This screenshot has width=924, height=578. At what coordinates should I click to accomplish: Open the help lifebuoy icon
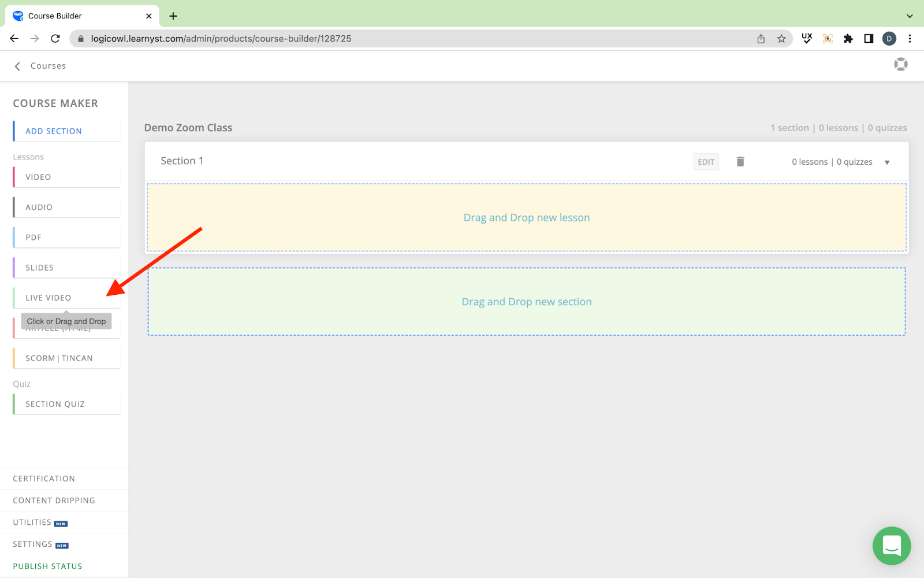tap(900, 65)
